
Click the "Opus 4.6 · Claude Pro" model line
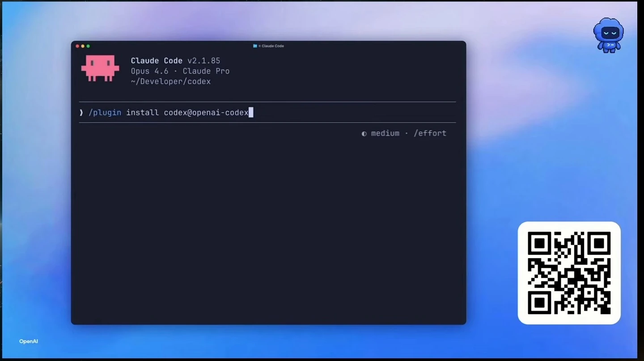click(180, 71)
